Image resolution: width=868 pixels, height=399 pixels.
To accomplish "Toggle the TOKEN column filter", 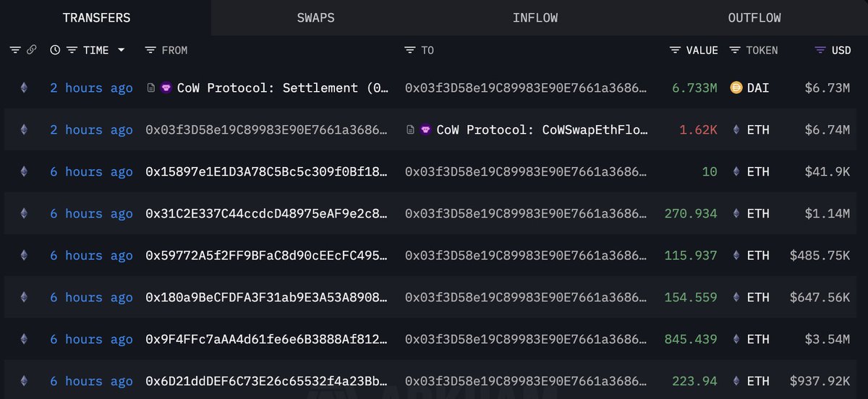I will click(735, 51).
